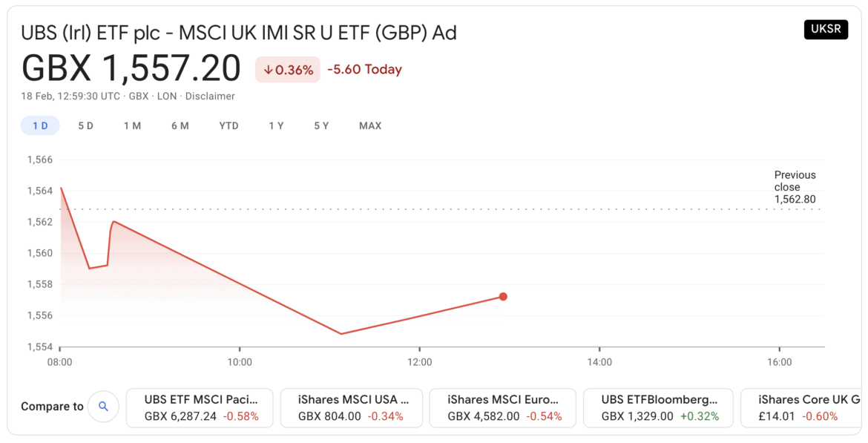
Task: Click the red endpoint dot on the chart
Action: tap(503, 296)
